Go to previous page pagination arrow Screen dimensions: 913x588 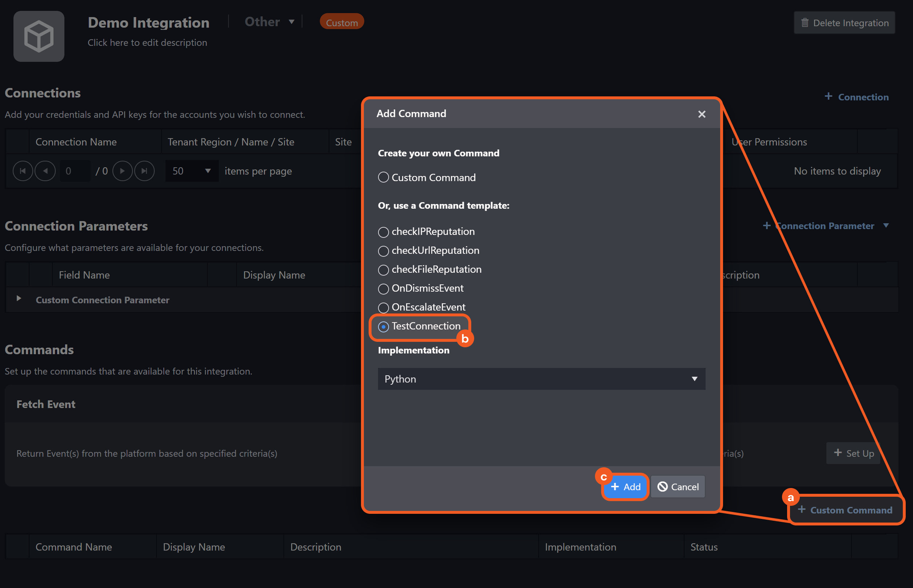coord(45,171)
